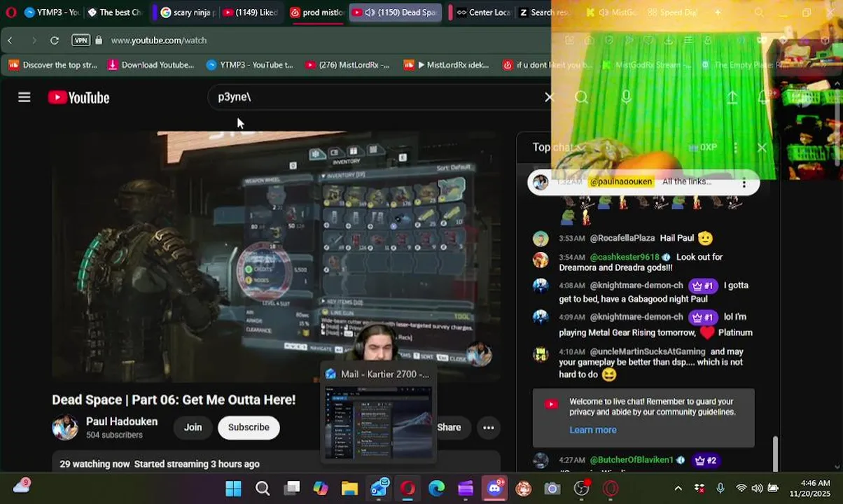843x504 pixels.
Task: Open Microsoft Edge on the taskbar
Action: (x=437, y=488)
